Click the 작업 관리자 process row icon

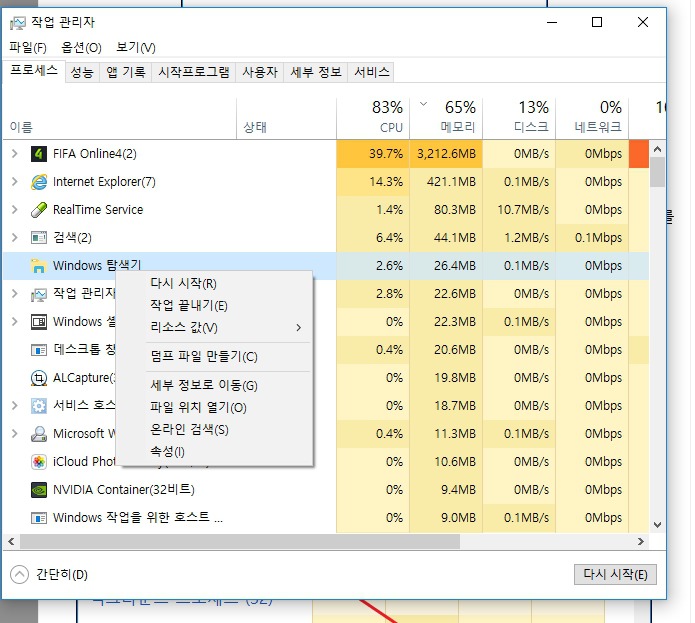[x=39, y=294]
